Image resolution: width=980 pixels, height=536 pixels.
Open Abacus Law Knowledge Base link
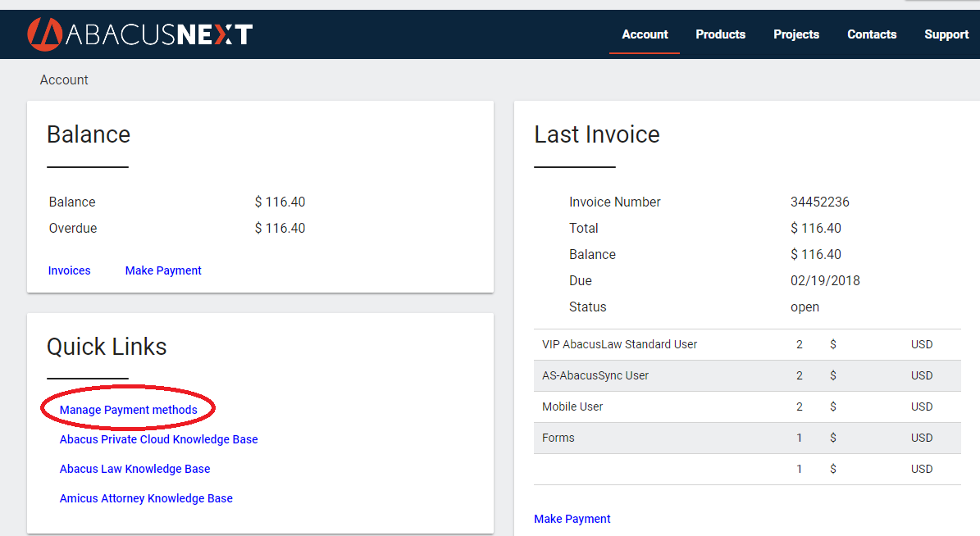click(134, 469)
